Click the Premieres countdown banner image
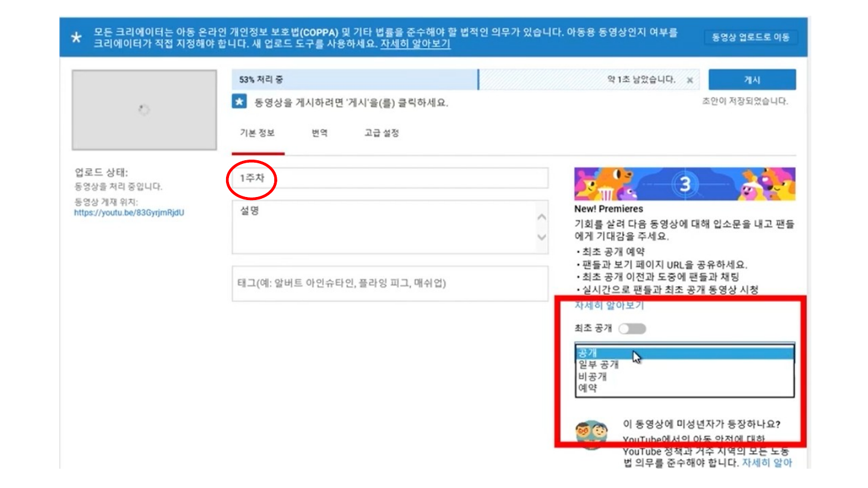This screenshot has width=868, height=488. pyautogui.click(x=685, y=184)
